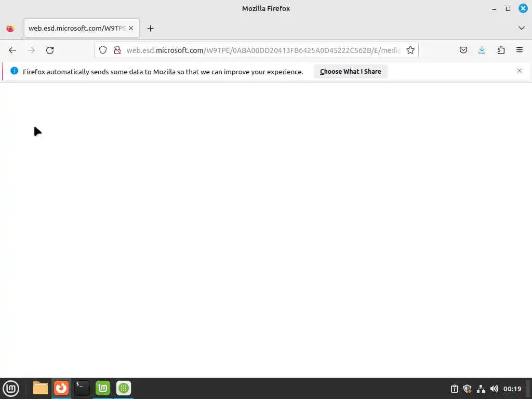This screenshot has height=399, width=532.
Task: Select the web.esd.microsoft.com tab
Action: (x=82, y=28)
